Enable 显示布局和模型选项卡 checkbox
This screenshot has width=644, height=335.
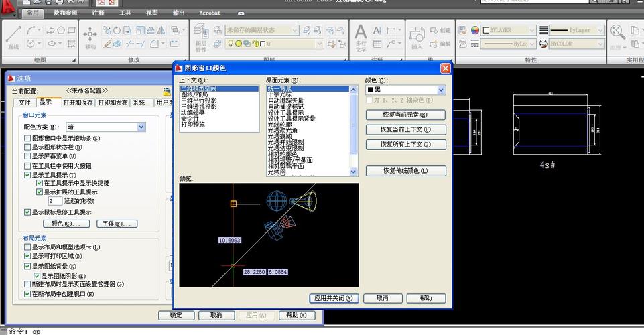(x=27, y=247)
